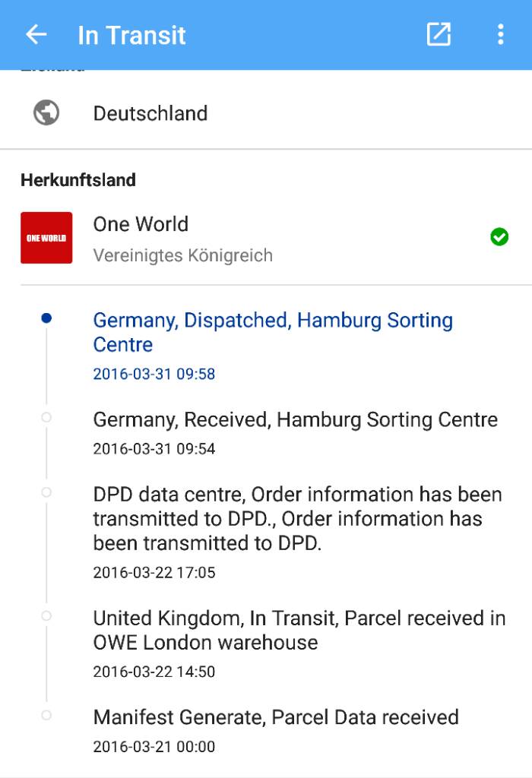
Task: Tap the One World carrier logo
Action: point(46,238)
